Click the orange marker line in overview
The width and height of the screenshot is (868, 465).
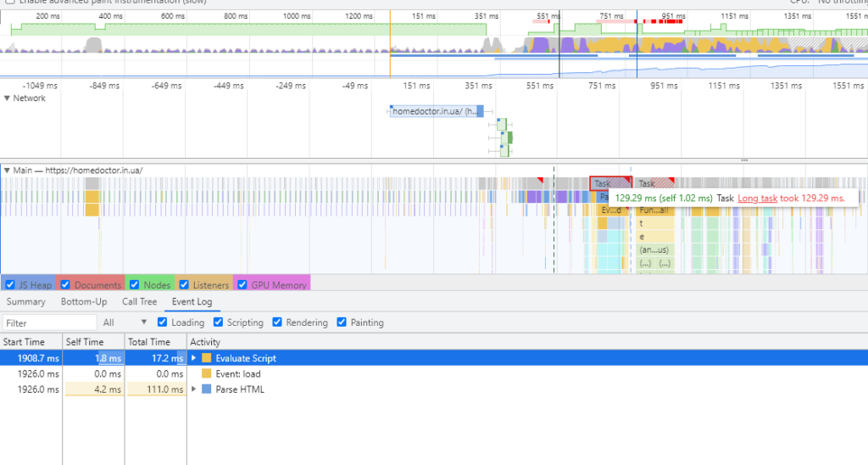pyautogui.click(x=390, y=43)
